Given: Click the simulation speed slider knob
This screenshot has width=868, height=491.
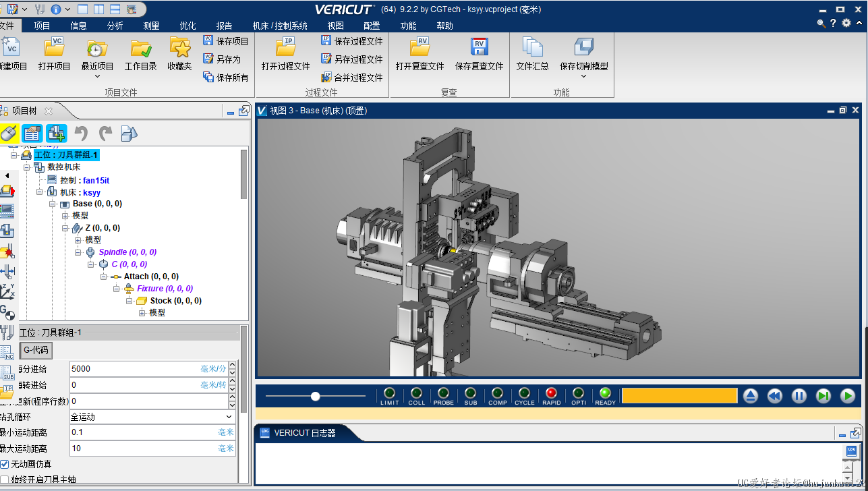Looking at the screenshot, I should 315,396.
